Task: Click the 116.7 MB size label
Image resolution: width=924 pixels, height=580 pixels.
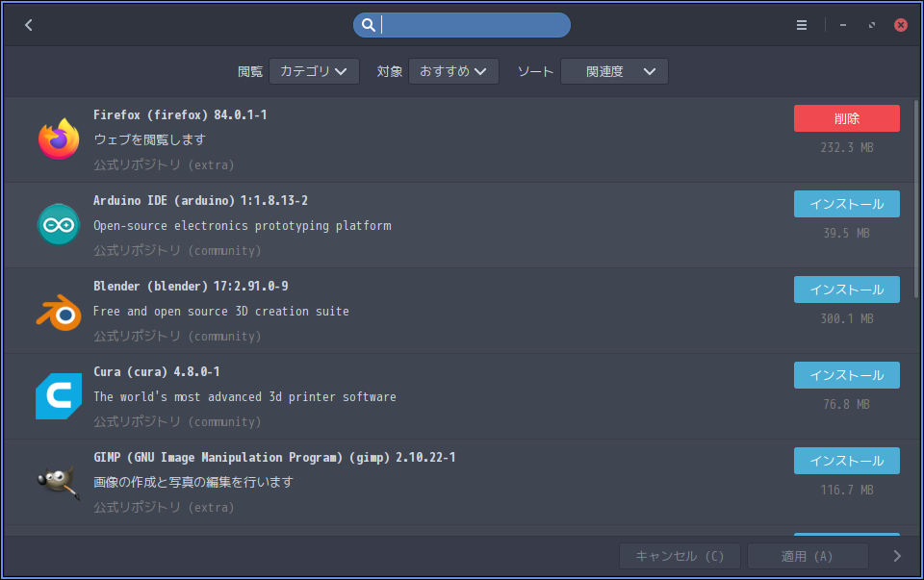Action: [847, 490]
